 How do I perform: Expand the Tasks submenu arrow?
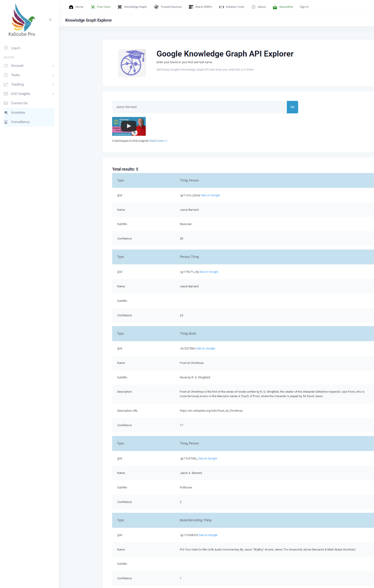pyautogui.click(x=53, y=75)
